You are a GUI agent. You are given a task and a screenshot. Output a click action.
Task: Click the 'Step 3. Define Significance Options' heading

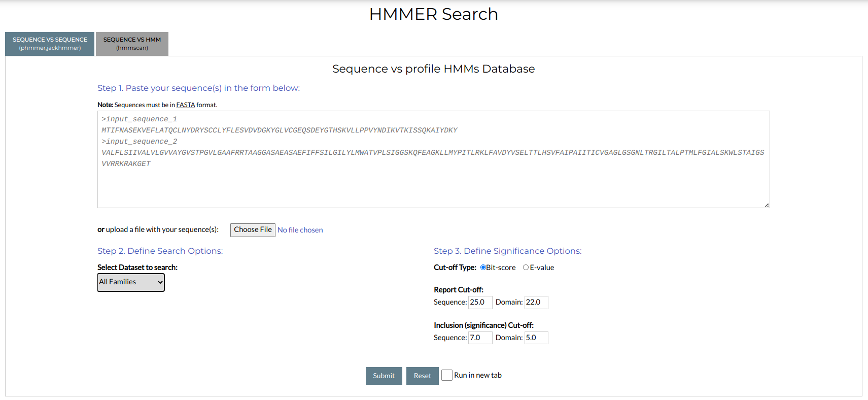point(507,251)
